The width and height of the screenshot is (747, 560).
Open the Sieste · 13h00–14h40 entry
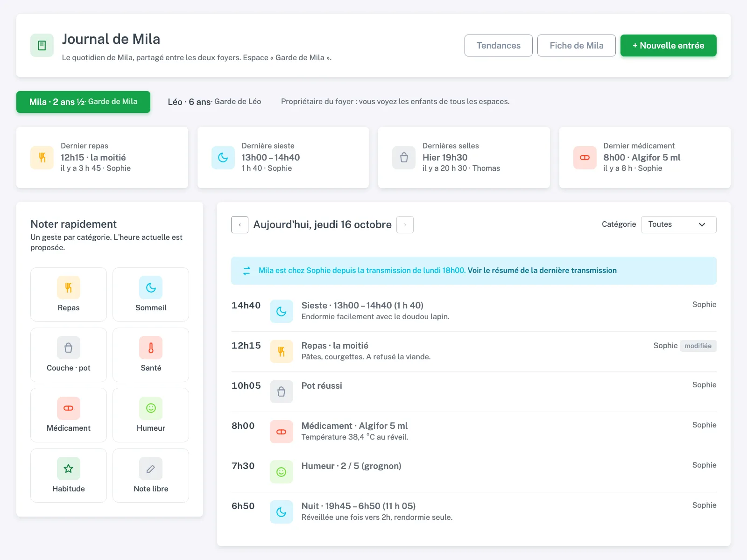(x=474, y=311)
